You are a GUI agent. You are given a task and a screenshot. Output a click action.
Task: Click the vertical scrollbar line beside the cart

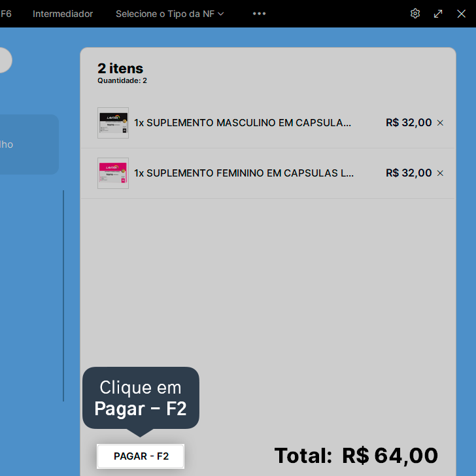pyautogui.click(x=63, y=296)
